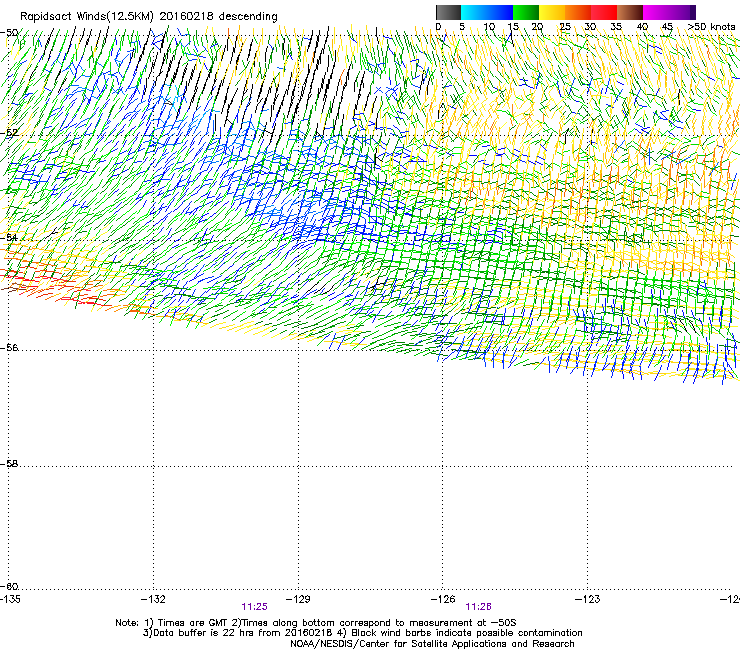Click the '25' legend tick label

565,27
